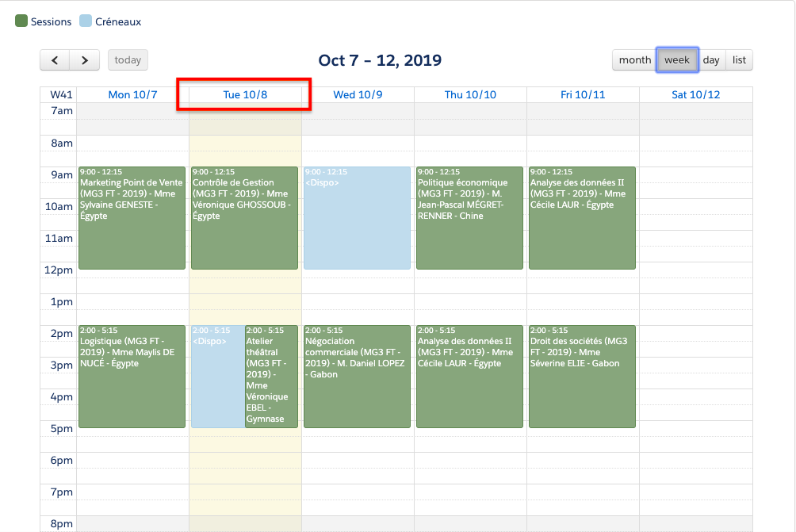
Task: Click the blue Créneaux legend swatch
Action: click(x=86, y=21)
